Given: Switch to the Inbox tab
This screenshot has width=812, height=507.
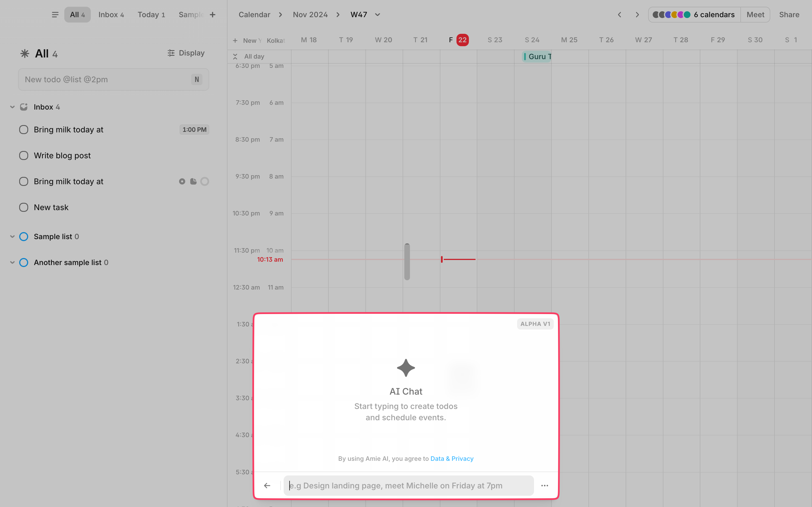Looking at the screenshot, I should (x=111, y=15).
